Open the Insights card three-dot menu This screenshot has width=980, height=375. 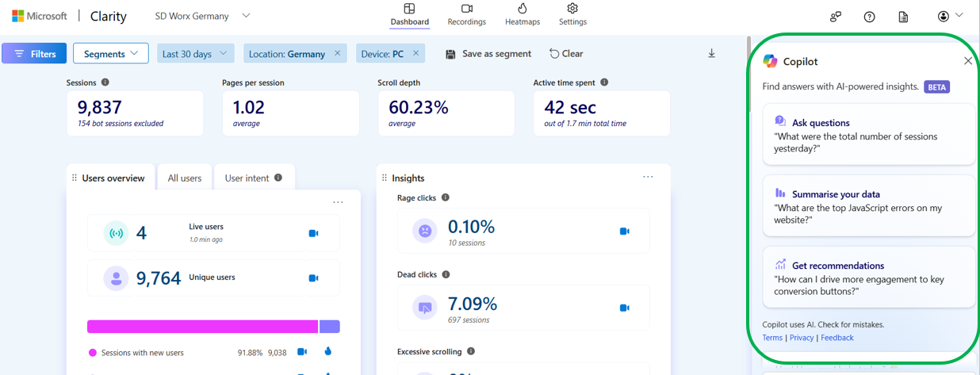pos(648,177)
